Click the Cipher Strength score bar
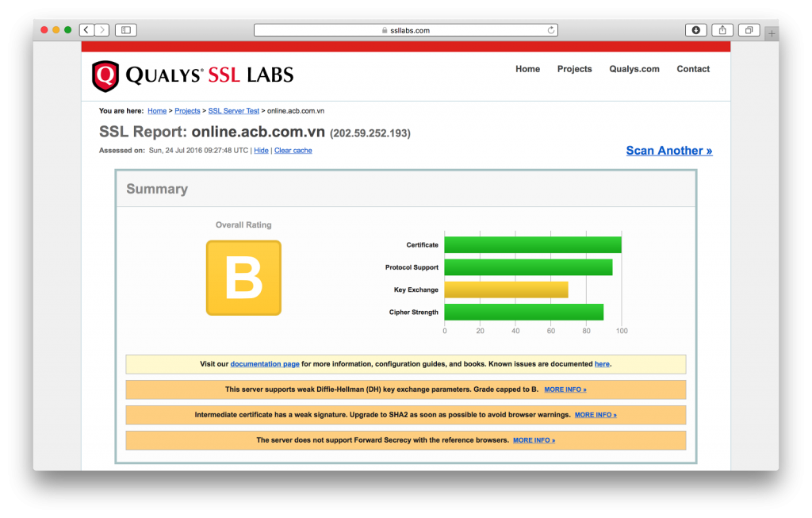Viewport: 812px width, 518px height. pyautogui.click(x=523, y=313)
